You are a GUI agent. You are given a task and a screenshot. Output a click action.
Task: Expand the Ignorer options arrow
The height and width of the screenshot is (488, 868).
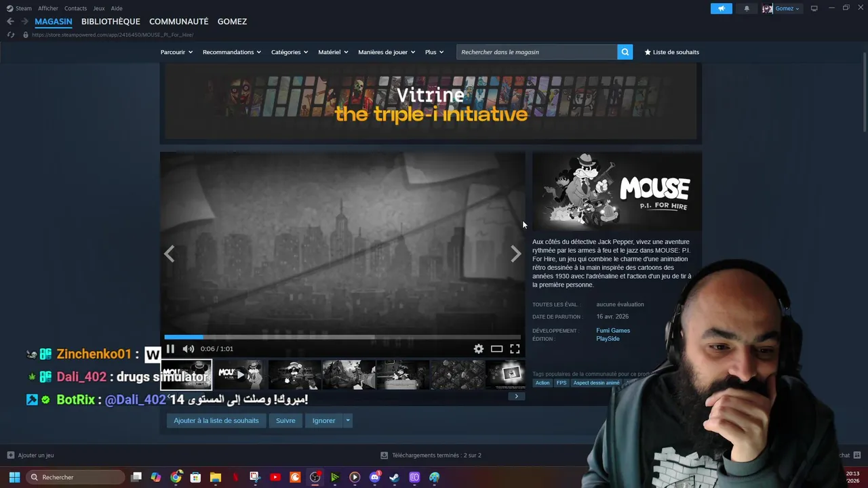tap(347, 421)
